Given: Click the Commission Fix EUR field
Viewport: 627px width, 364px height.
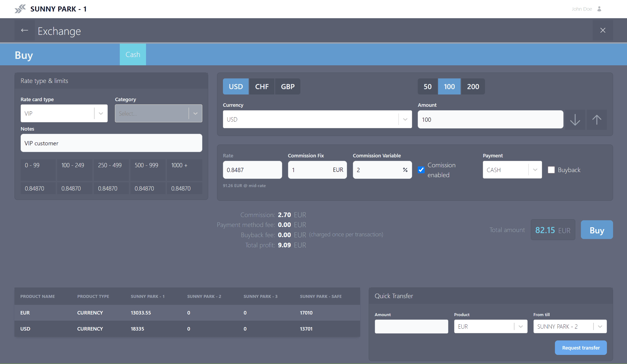Looking at the screenshot, I should tap(317, 170).
